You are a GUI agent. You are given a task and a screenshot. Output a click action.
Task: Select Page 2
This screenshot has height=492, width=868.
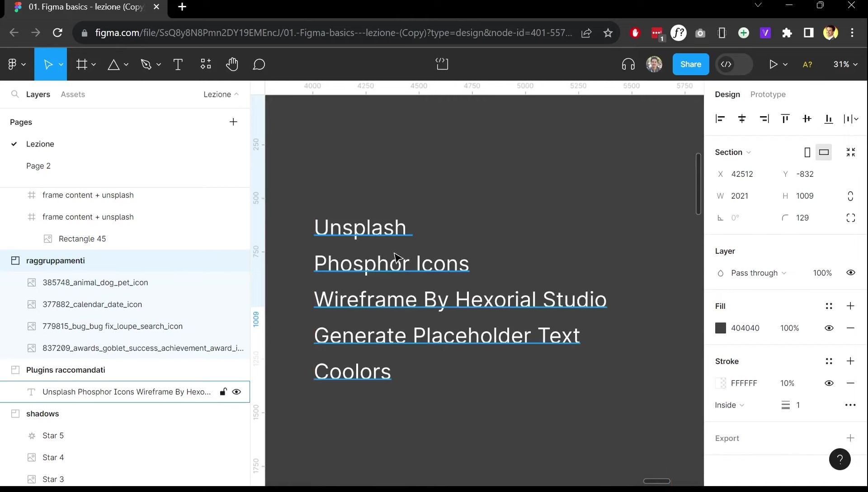click(x=38, y=166)
